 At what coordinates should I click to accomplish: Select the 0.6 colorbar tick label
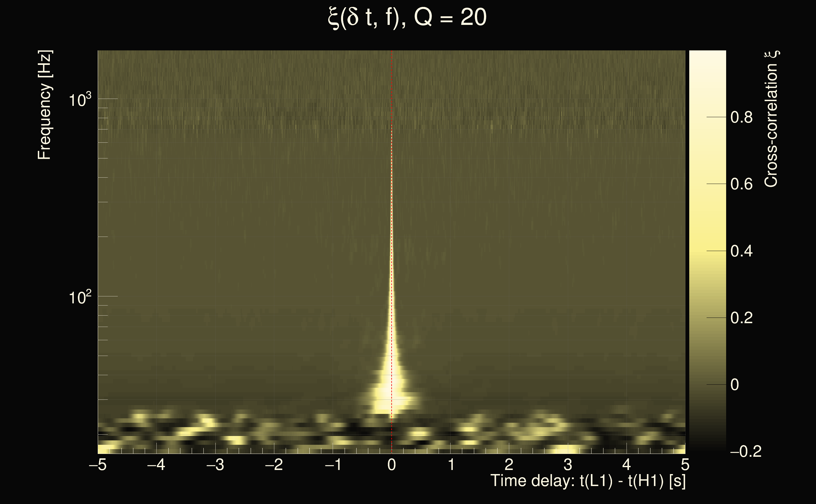tap(741, 184)
